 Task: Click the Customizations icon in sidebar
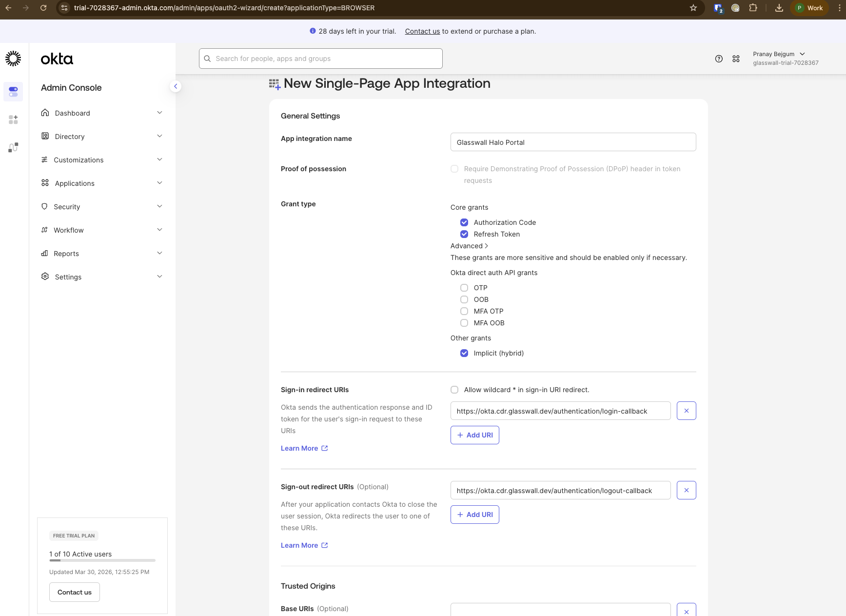(x=44, y=159)
